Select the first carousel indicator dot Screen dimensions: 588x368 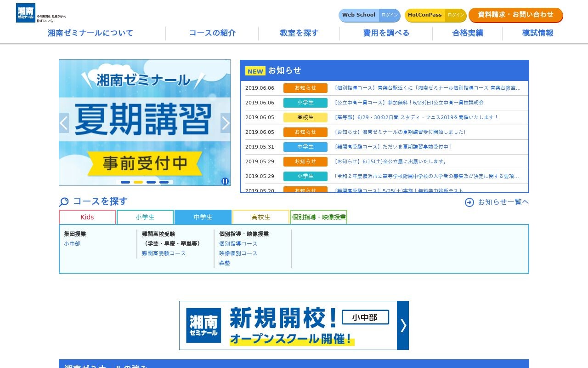(125, 182)
